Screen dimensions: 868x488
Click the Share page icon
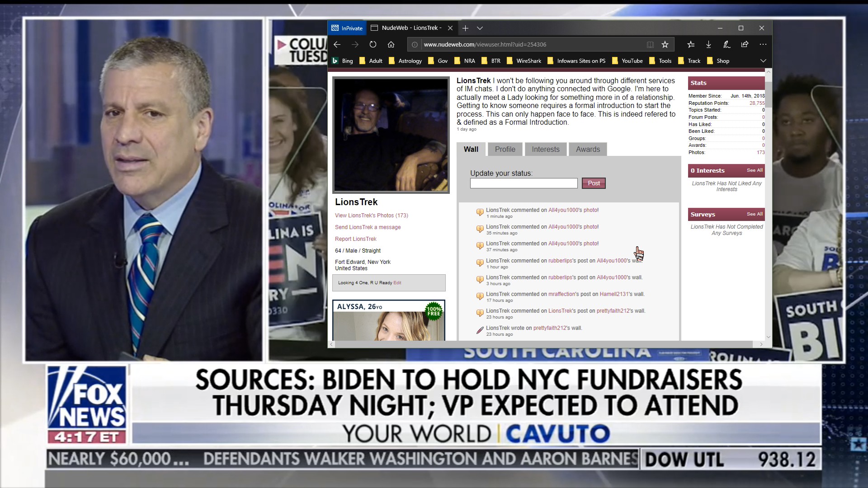click(745, 44)
